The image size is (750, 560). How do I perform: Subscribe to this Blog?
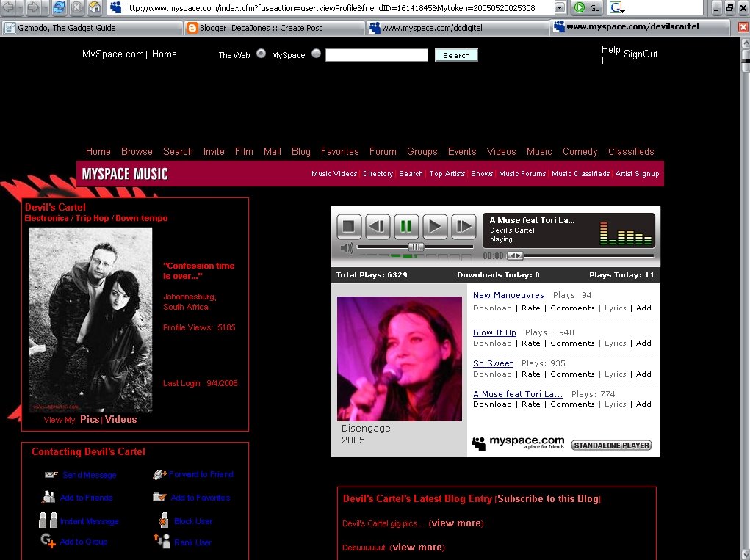click(548, 499)
